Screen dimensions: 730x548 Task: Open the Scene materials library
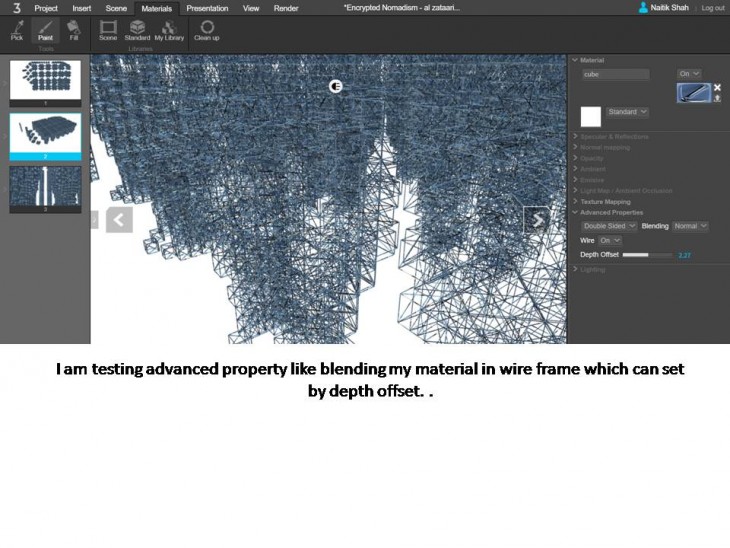(108, 30)
